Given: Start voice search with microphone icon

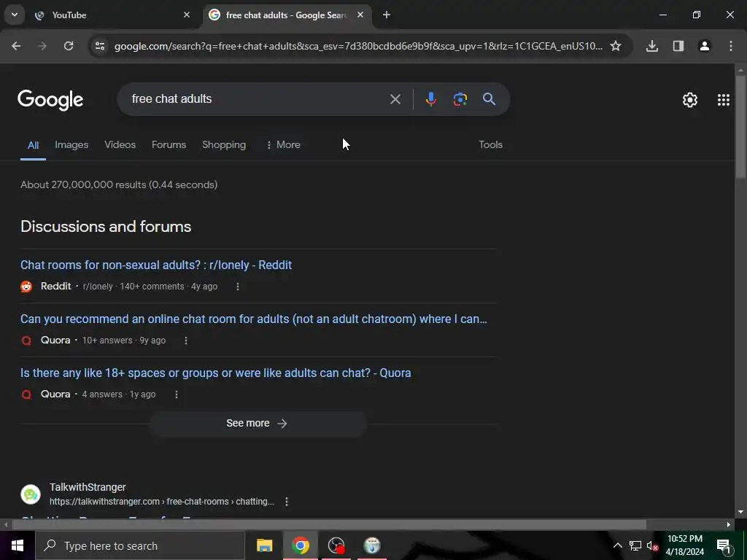Looking at the screenshot, I should [x=430, y=99].
